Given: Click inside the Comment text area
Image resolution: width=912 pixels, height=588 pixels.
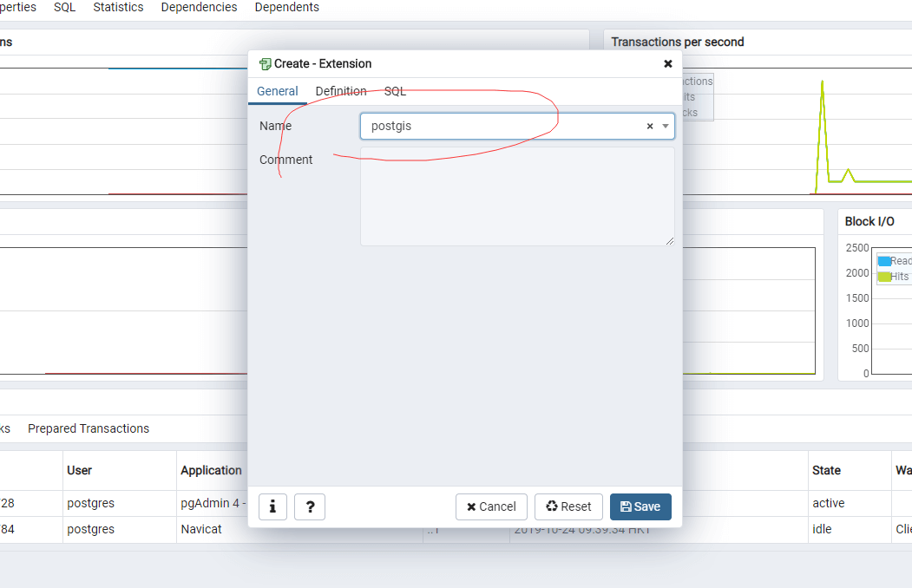Looking at the screenshot, I should 517,196.
